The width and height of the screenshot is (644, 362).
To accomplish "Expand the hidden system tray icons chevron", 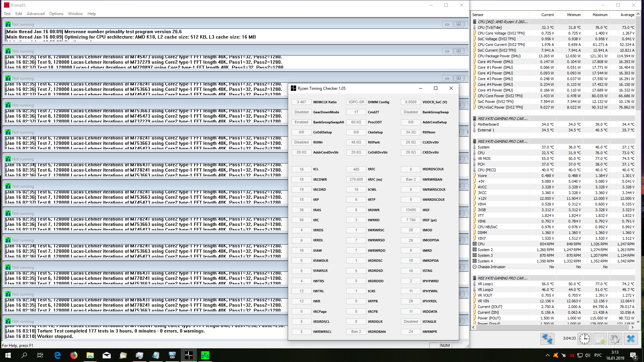I will 548,355.
